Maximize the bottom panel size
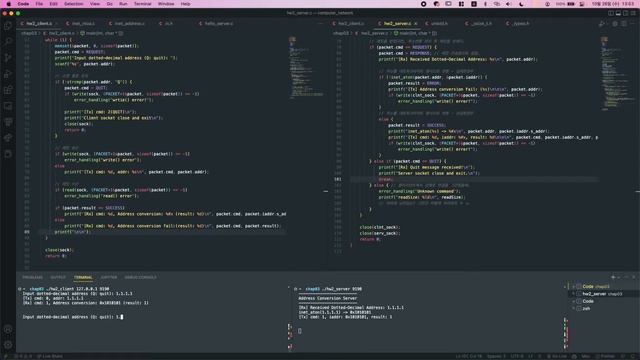 coord(627,277)
